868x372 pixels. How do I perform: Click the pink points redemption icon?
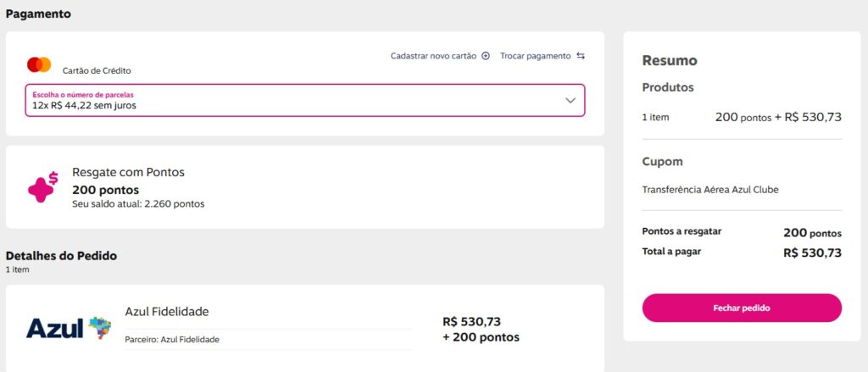[x=42, y=187]
